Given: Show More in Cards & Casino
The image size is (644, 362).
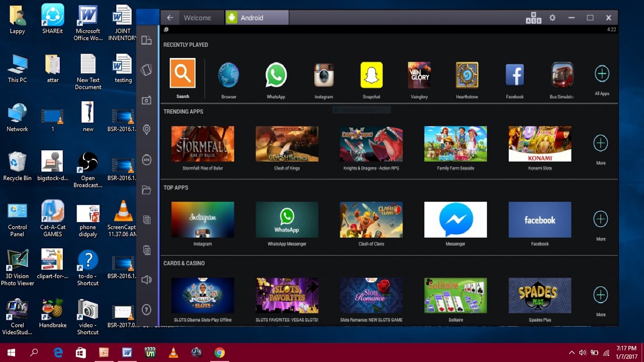Looking at the screenshot, I should click(601, 295).
